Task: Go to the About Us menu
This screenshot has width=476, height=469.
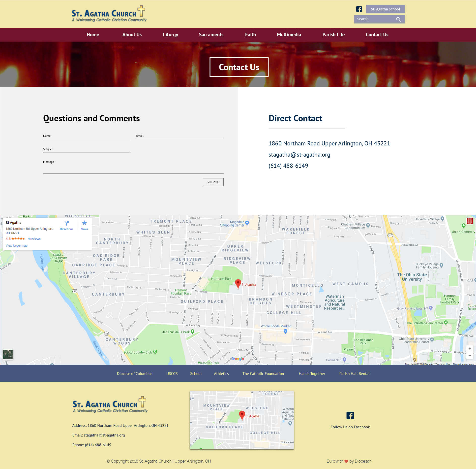Action: pos(132,35)
